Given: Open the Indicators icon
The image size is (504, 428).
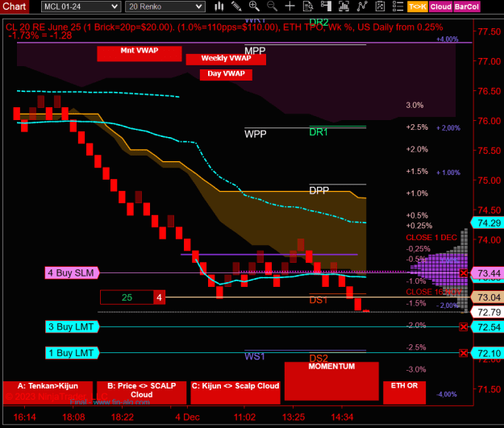Looking at the screenshot, I should pyautogui.click(x=362, y=6).
